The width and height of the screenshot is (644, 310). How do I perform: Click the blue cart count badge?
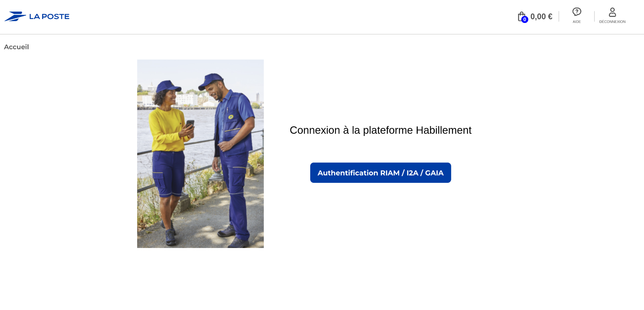coord(524,19)
